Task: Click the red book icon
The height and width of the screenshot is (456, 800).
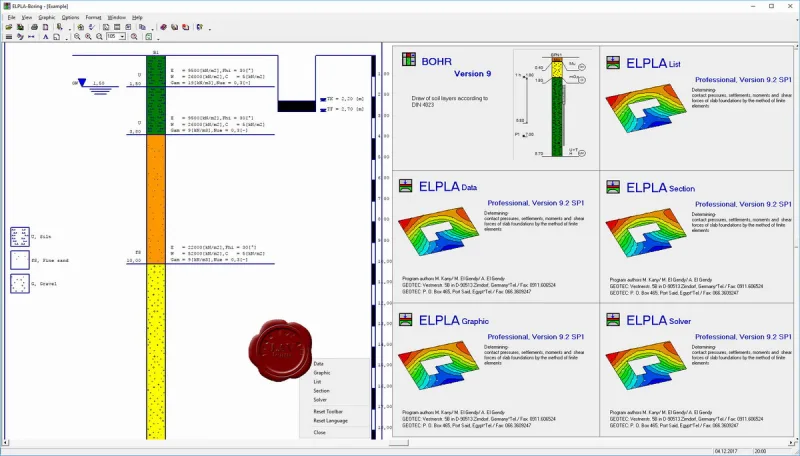Action: (163, 27)
